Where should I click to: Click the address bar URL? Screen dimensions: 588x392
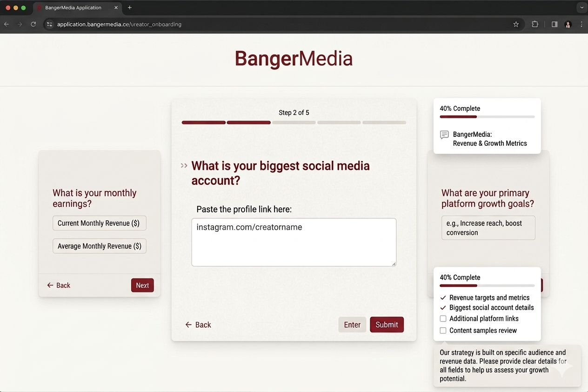[x=119, y=24]
